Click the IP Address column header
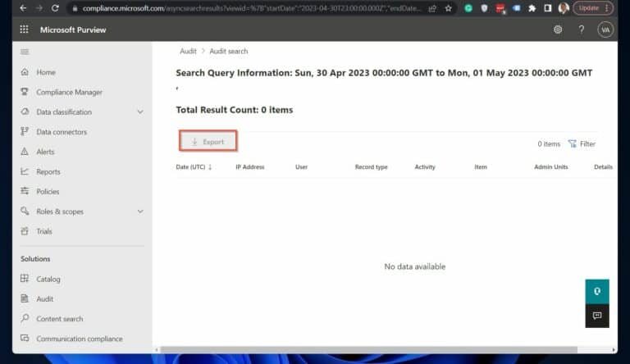This screenshot has height=364, width=630. [x=250, y=167]
